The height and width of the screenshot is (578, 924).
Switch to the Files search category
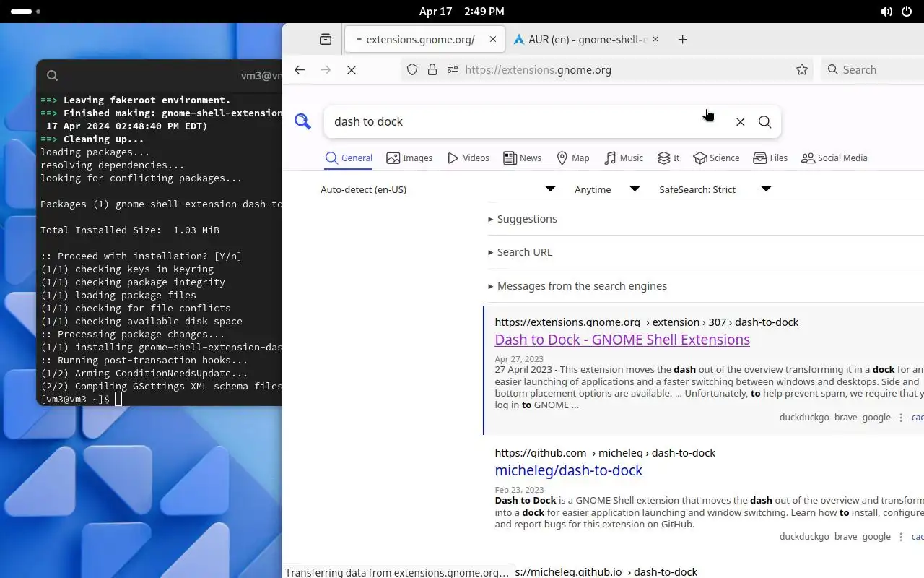pyautogui.click(x=770, y=158)
